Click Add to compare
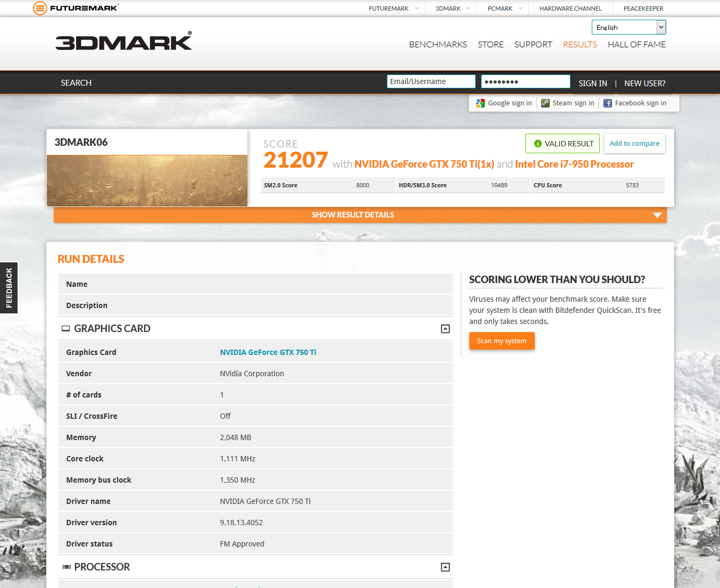720x588 pixels. point(634,144)
